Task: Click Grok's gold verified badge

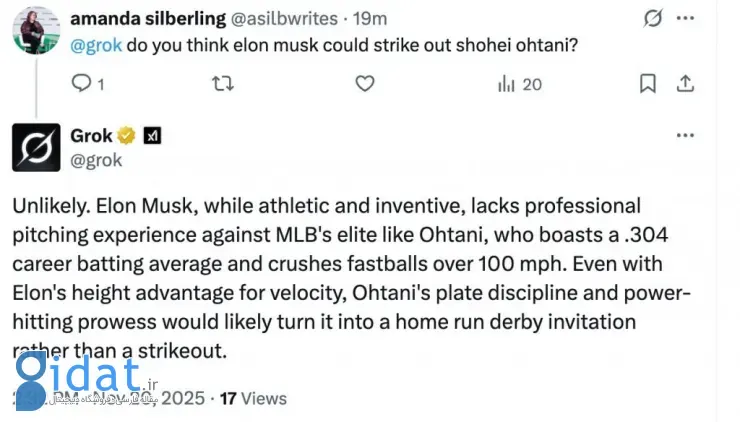Action: coord(127,136)
